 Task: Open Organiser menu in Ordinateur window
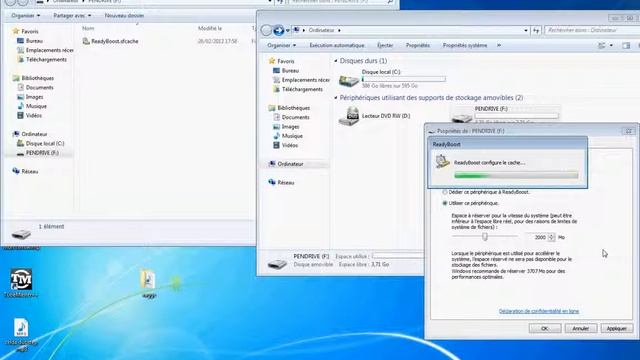(x=282, y=45)
